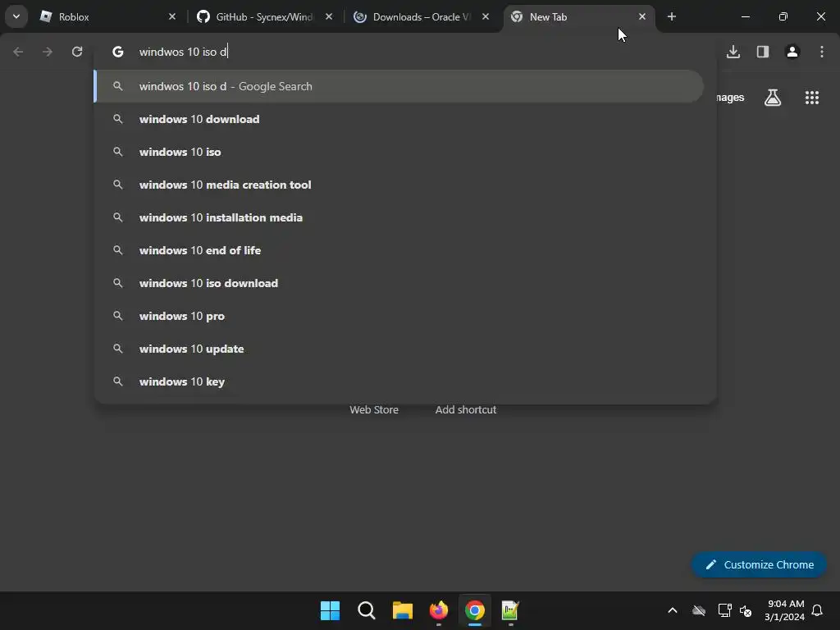840x630 pixels.
Task: Open taskbar Search
Action: pyautogui.click(x=367, y=610)
